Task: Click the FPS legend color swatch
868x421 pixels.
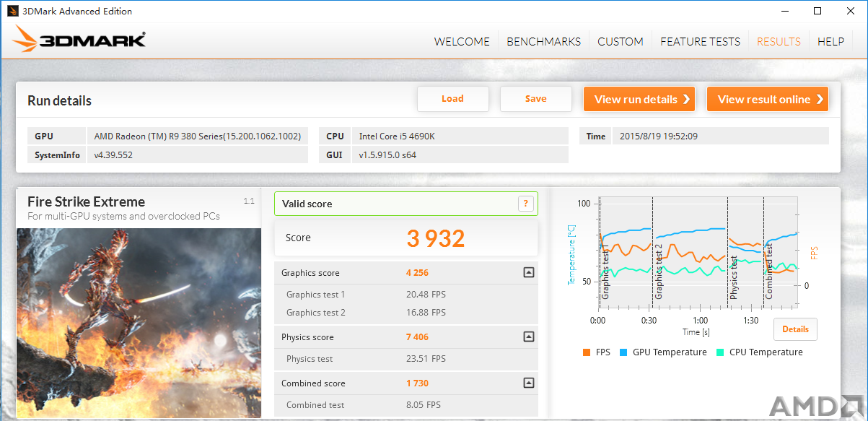Action: click(586, 352)
